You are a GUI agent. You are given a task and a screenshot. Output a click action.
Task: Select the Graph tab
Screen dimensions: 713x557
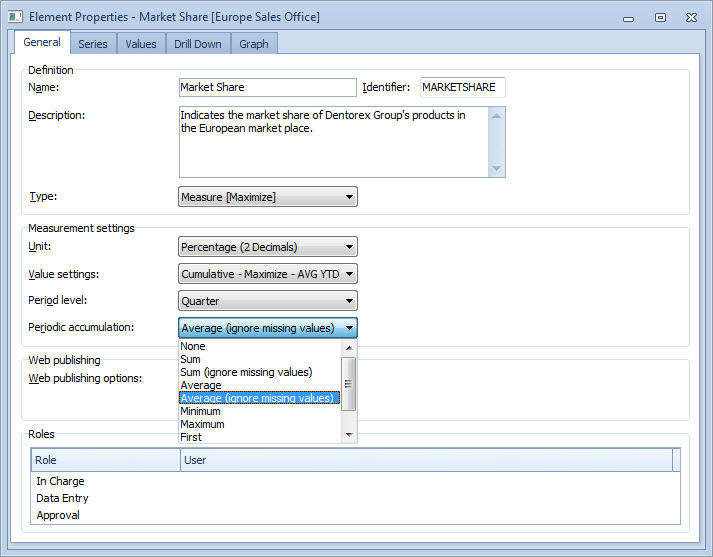point(253,44)
